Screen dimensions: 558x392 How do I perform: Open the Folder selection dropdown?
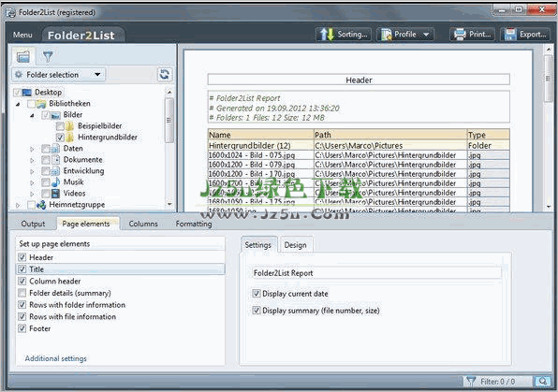[x=59, y=75]
